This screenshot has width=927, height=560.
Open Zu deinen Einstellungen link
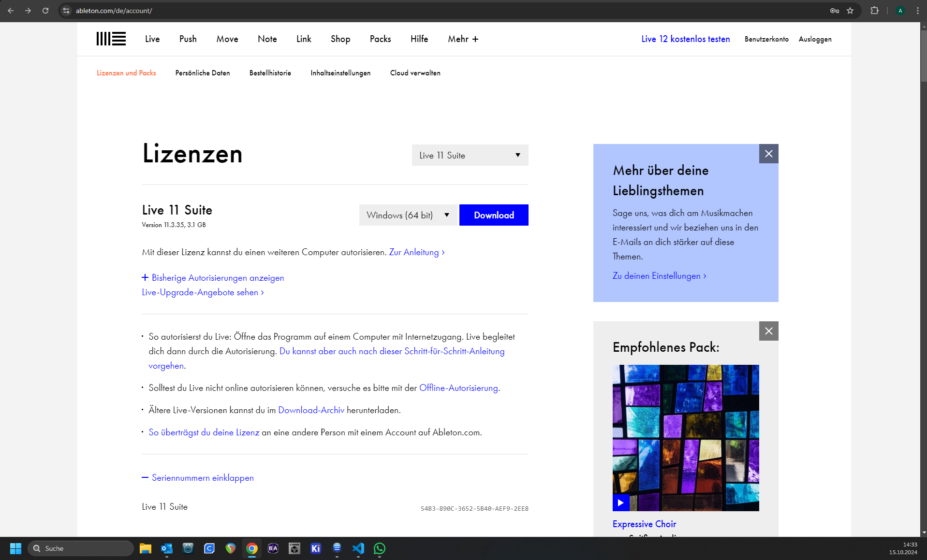660,276
